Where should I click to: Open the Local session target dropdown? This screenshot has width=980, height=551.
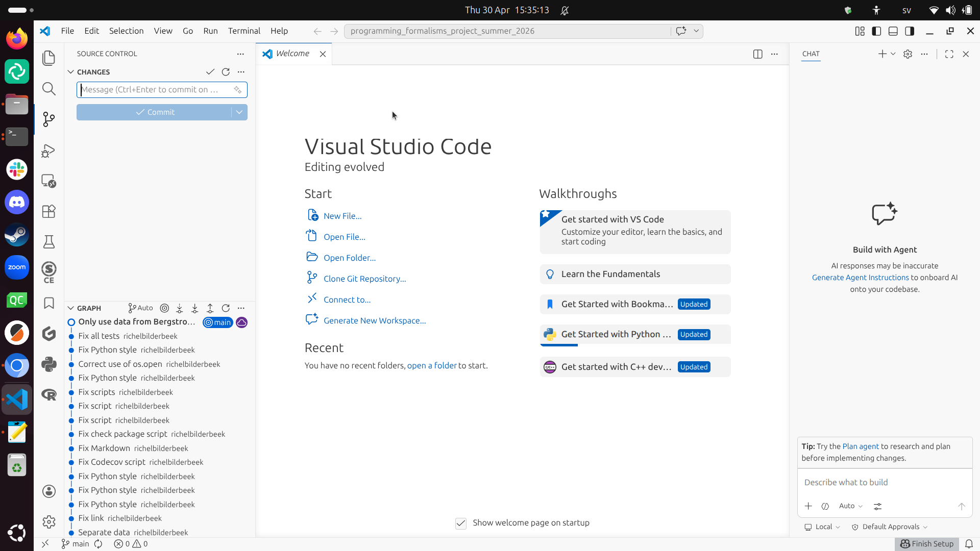(x=822, y=527)
